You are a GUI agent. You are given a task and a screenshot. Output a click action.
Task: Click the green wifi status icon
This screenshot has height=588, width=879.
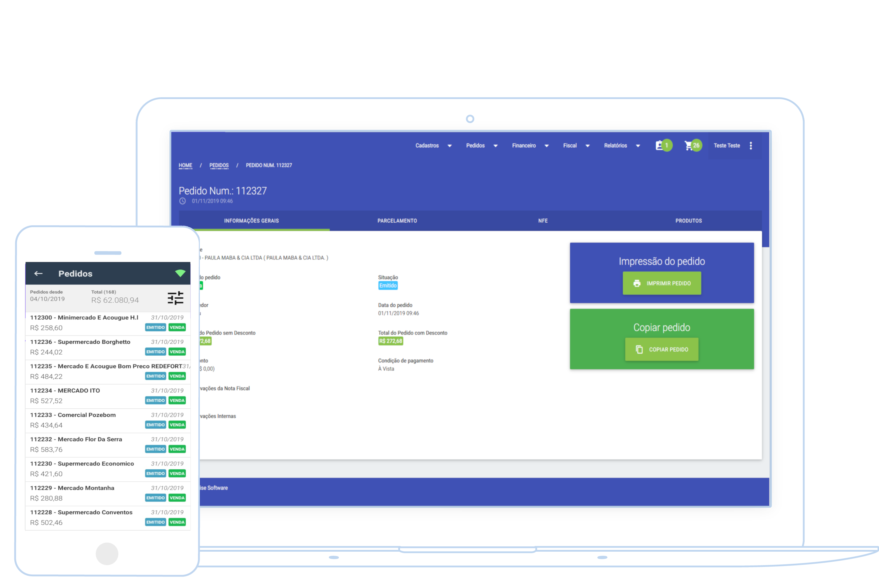coord(180,273)
